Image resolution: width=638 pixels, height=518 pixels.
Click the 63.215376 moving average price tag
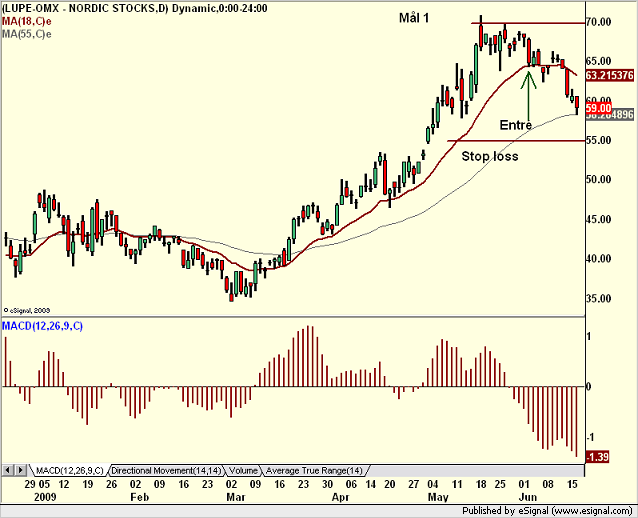(x=610, y=75)
